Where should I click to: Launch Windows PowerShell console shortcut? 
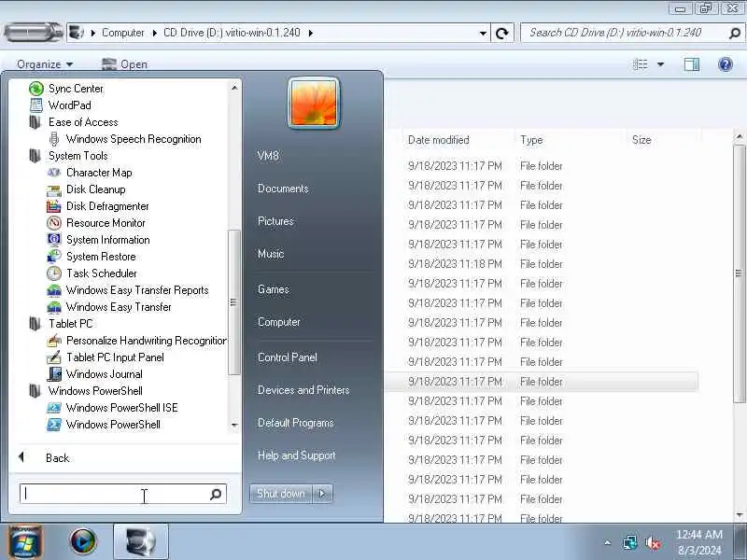[x=104, y=425]
